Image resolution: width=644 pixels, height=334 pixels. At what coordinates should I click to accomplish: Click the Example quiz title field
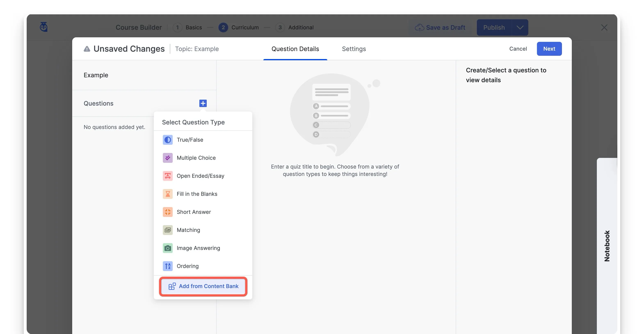(x=144, y=75)
